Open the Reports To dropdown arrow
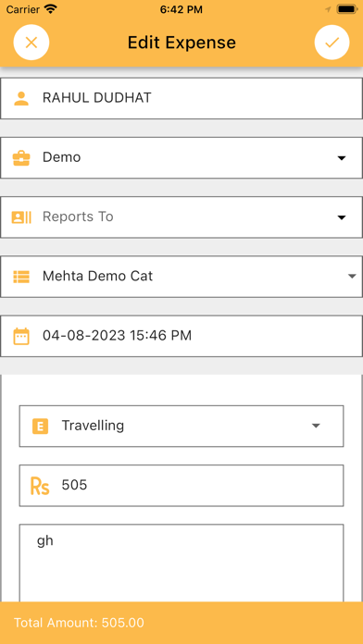This screenshot has width=363, height=644. [341, 217]
